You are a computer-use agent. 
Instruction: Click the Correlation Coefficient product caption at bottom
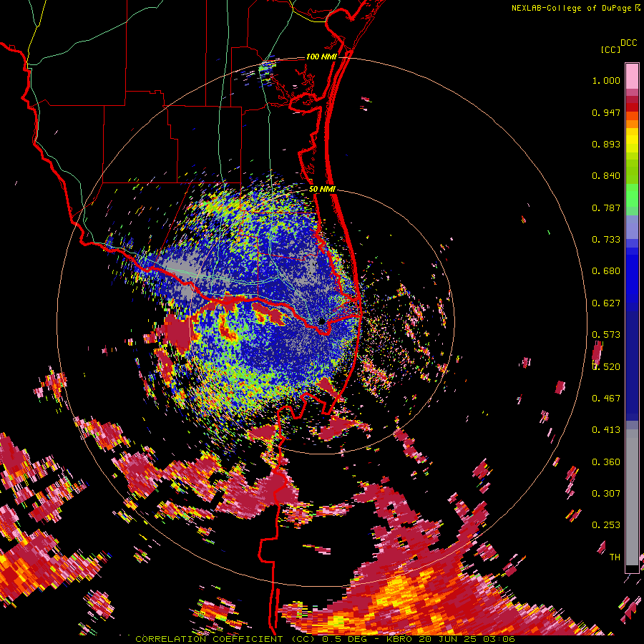click(x=325, y=639)
